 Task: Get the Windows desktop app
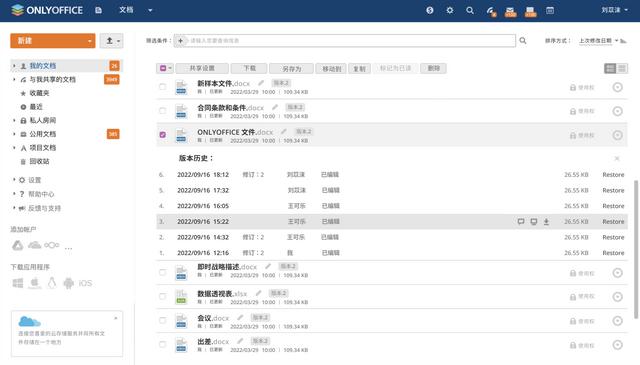(18, 283)
